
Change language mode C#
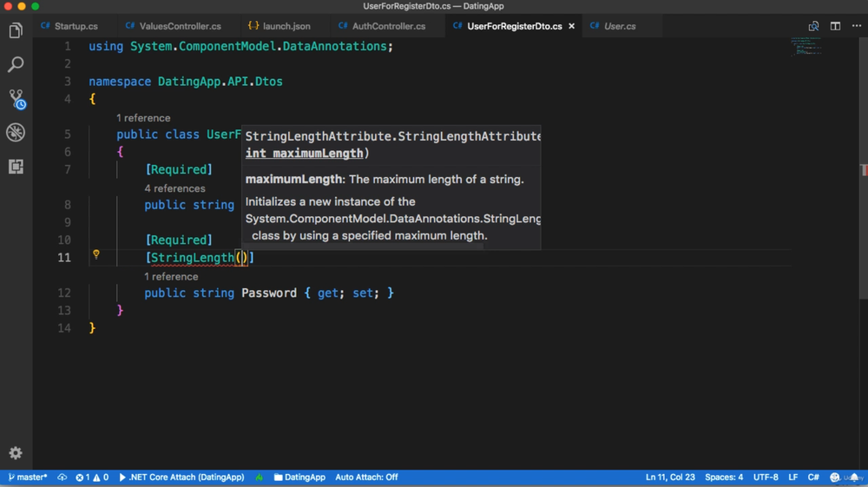(813, 477)
